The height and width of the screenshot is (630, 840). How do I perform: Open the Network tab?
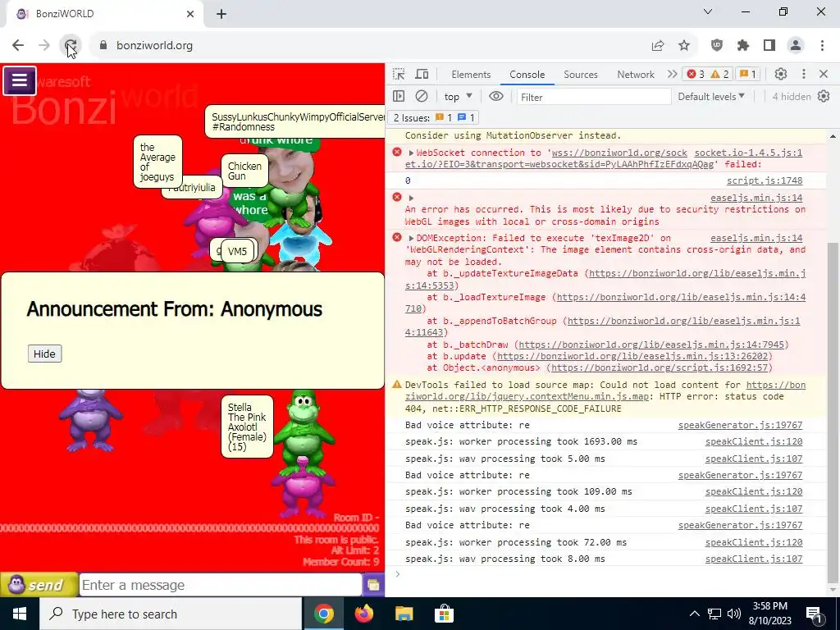coord(636,75)
